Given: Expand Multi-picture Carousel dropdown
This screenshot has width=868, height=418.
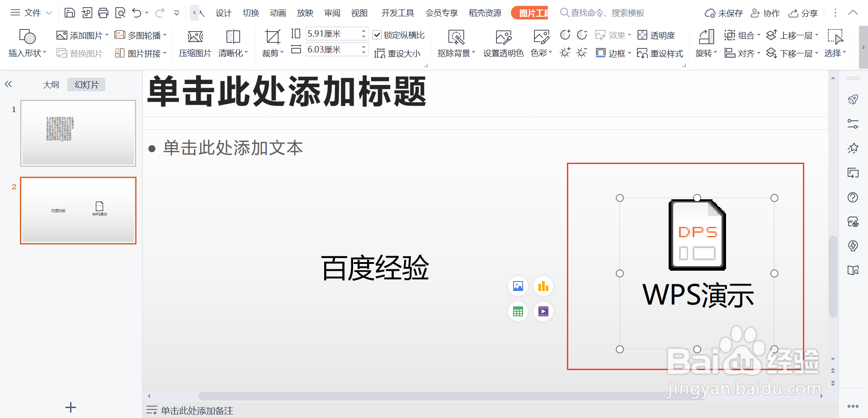Looking at the screenshot, I should [x=165, y=35].
